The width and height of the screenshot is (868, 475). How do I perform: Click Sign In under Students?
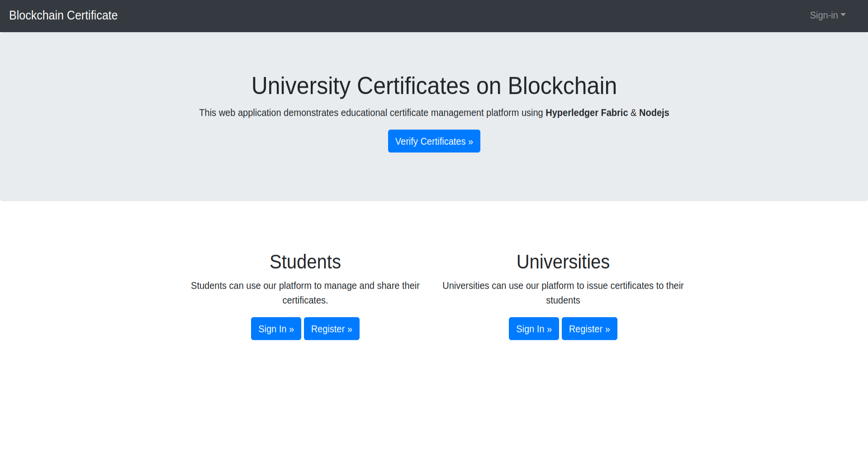pyautogui.click(x=276, y=329)
